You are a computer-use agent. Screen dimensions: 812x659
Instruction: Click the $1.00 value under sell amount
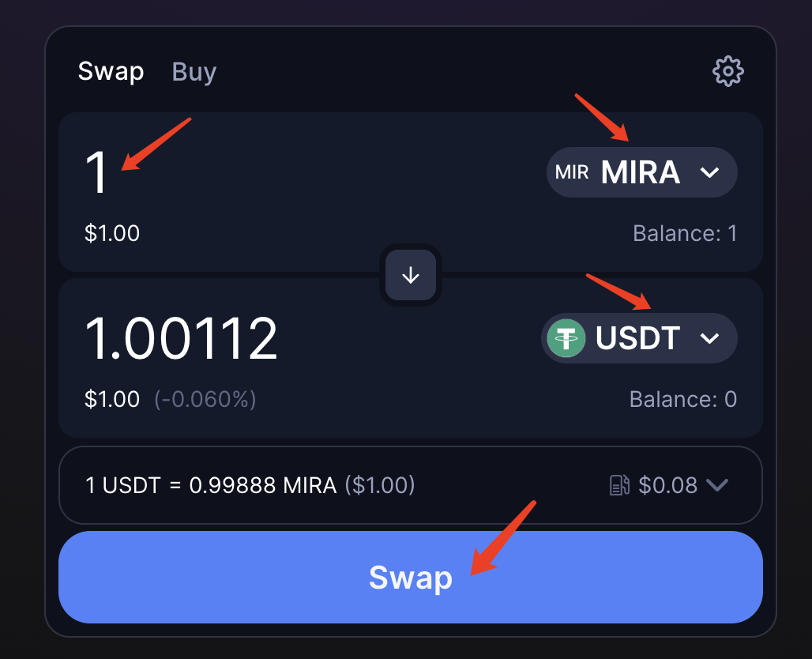pos(112,234)
